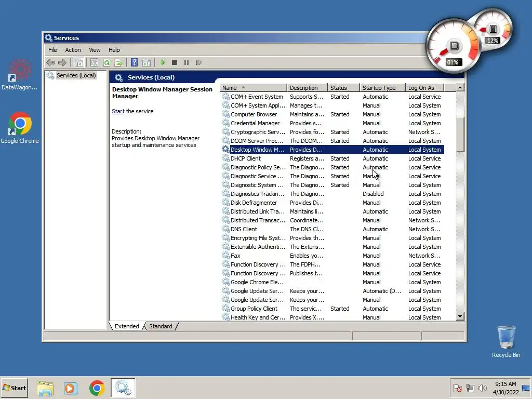This screenshot has width=532, height=399.
Task: Sort by the Startup Type column header
Action: [383, 88]
